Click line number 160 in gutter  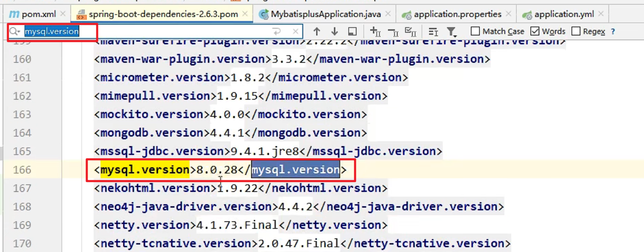coord(22,59)
